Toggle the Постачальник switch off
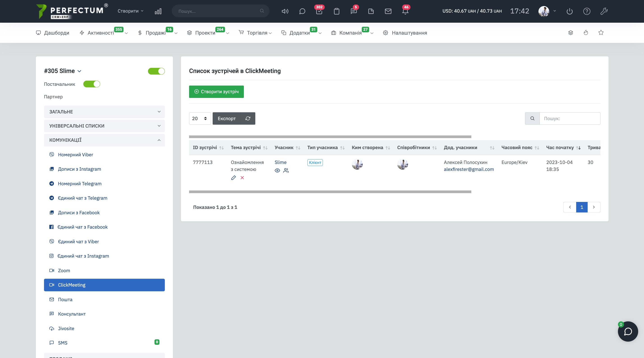Screen dimensions: 644x358 (x=92, y=84)
